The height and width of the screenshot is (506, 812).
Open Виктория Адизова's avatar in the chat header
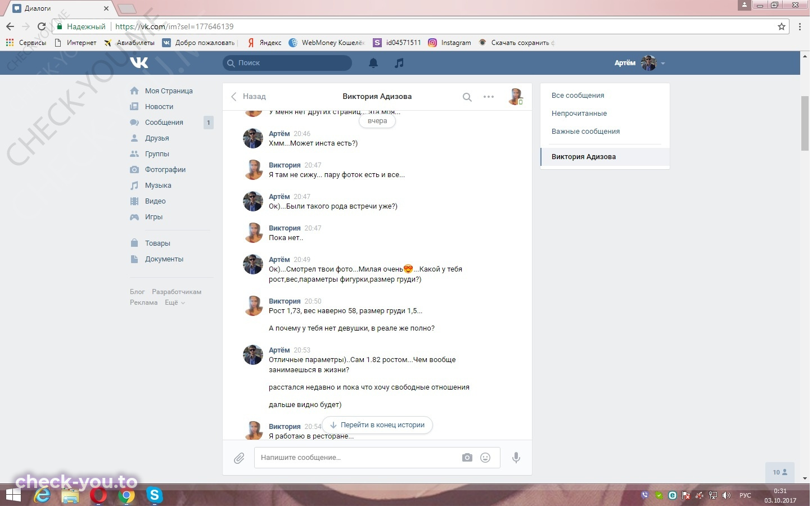515,97
